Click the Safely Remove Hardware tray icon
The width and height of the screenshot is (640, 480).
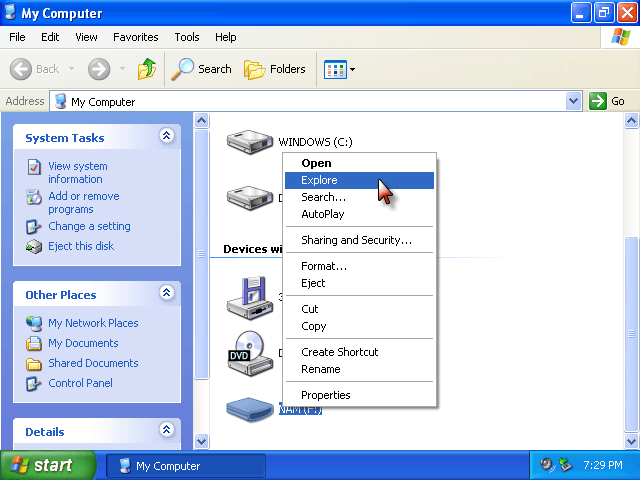point(565,464)
